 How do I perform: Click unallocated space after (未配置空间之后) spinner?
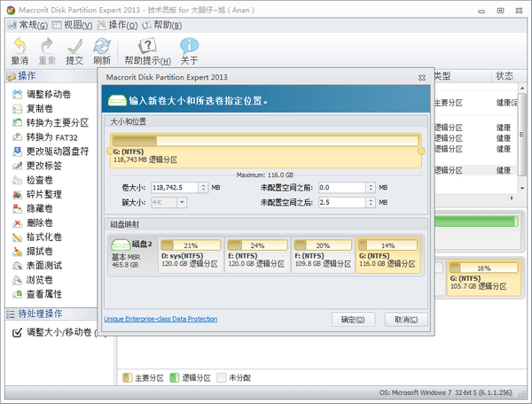(371, 202)
